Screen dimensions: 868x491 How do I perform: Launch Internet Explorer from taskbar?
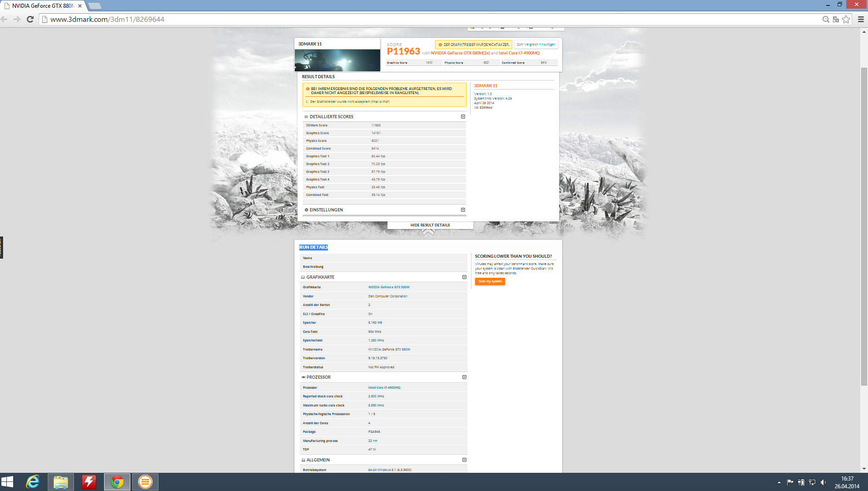pyautogui.click(x=33, y=482)
